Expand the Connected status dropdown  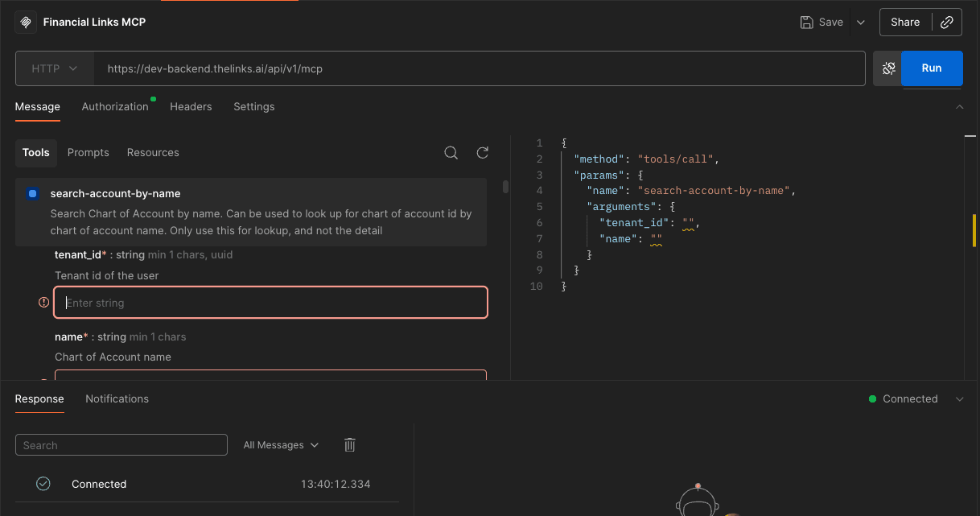click(959, 398)
